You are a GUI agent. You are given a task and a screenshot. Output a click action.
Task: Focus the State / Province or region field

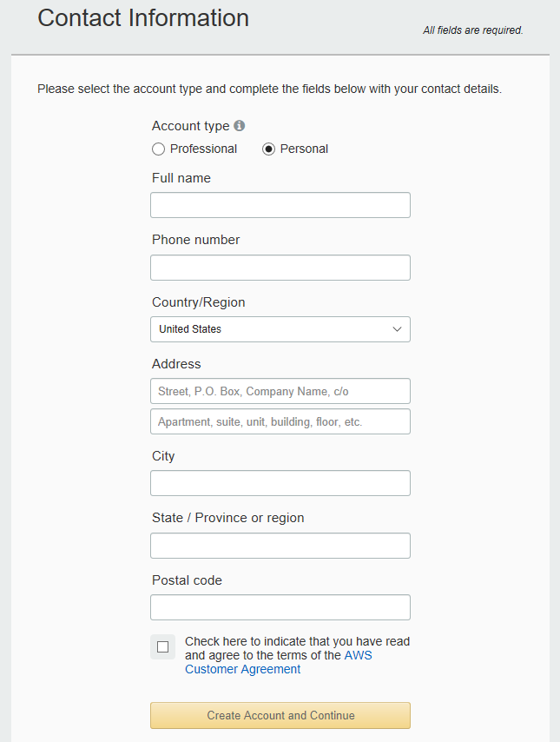pyautogui.click(x=280, y=545)
